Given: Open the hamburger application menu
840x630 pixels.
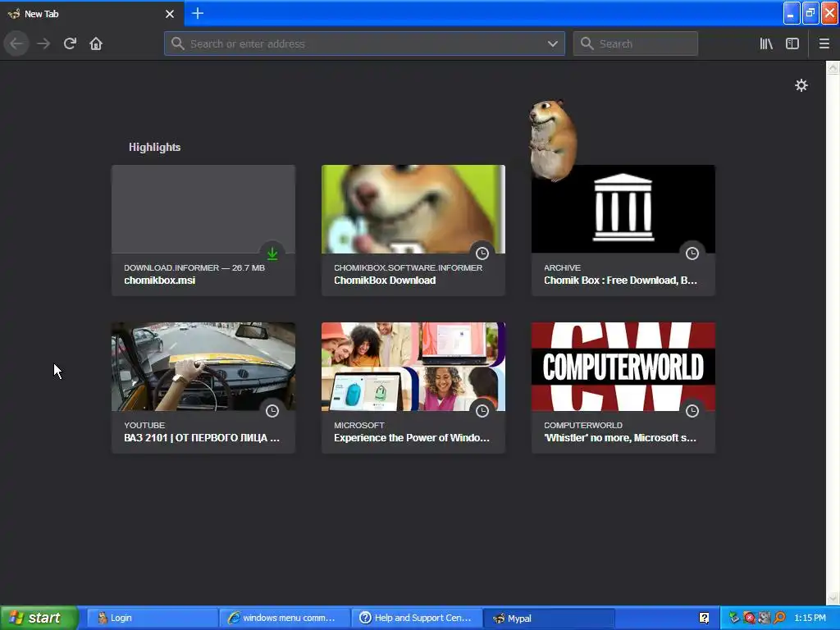Looking at the screenshot, I should click(824, 44).
